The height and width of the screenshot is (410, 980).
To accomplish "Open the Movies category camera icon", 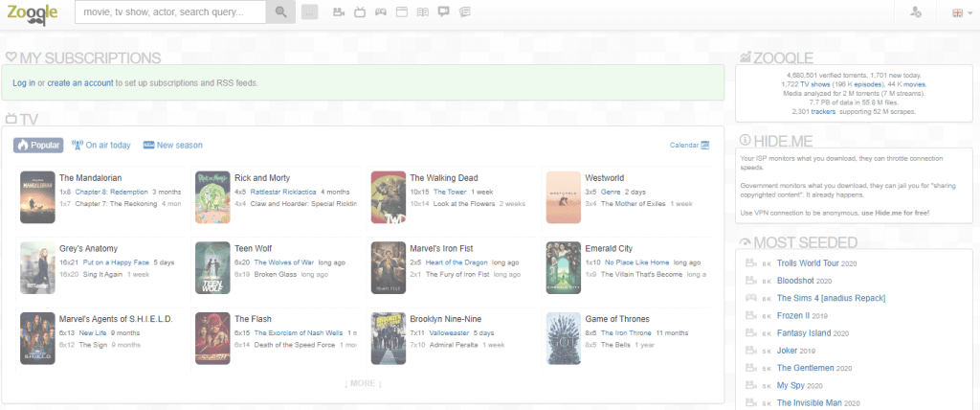I will click(x=339, y=11).
